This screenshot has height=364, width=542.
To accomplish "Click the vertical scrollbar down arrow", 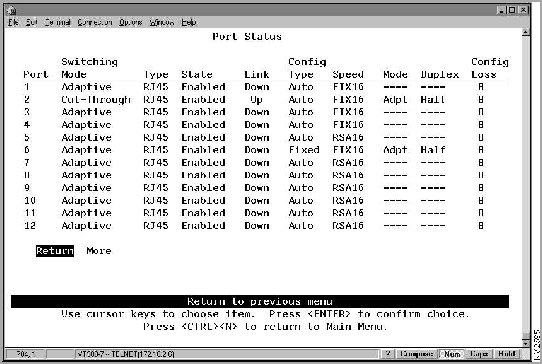I will tap(525, 343).
